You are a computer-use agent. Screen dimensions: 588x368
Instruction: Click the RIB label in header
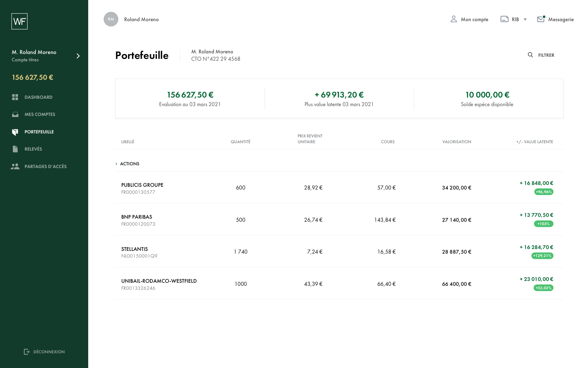515,19
